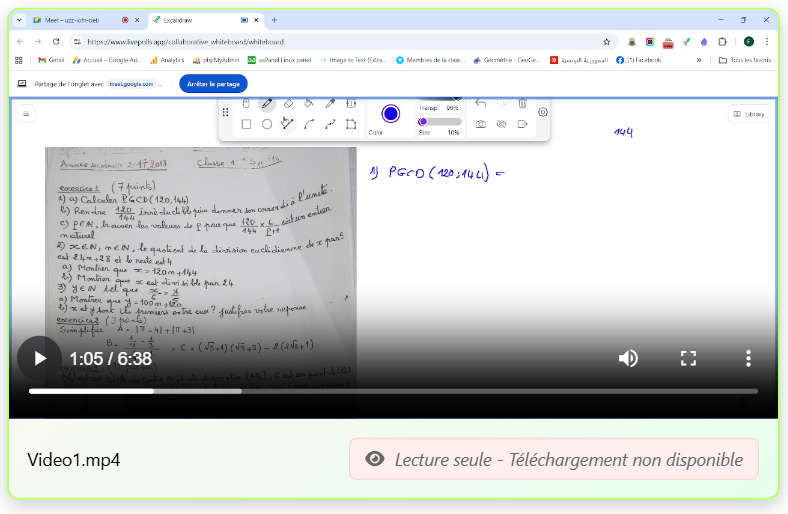
Task: Click the camera snapshot icon
Action: click(481, 124)
